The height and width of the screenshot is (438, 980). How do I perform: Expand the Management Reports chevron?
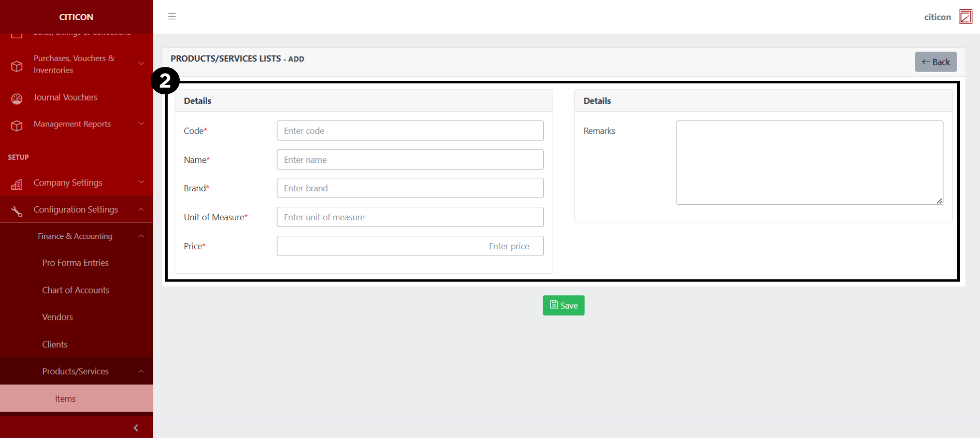point(141,123)
